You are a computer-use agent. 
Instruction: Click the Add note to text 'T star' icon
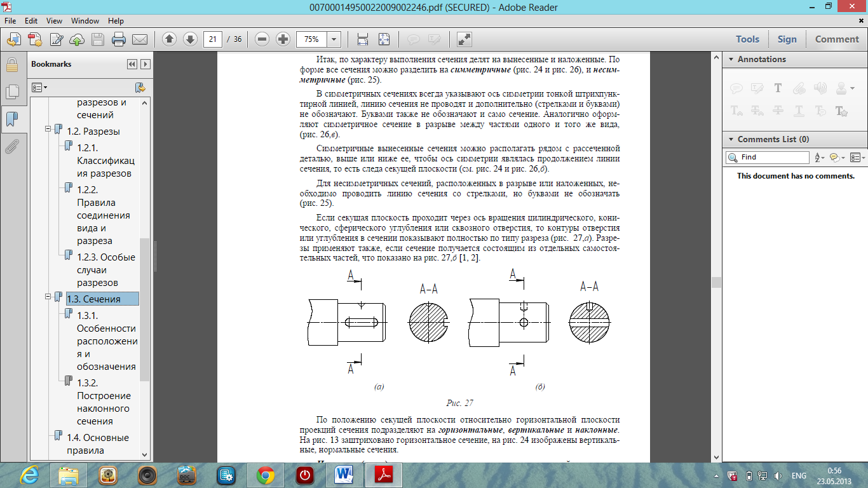pos(841,111)
